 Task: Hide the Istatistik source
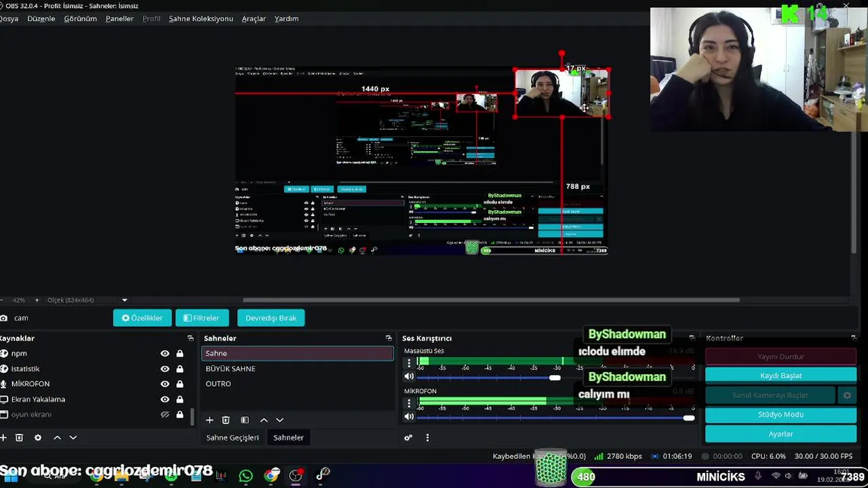165,369
